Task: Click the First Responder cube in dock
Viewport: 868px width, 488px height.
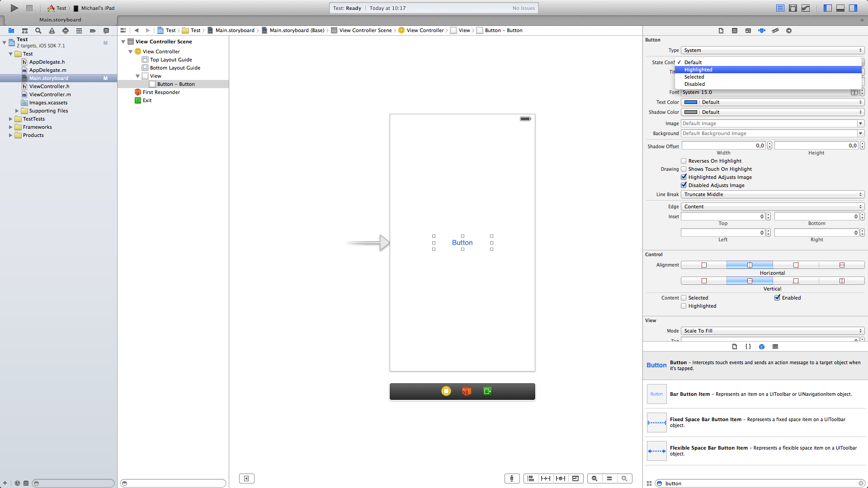Action: 467,391
